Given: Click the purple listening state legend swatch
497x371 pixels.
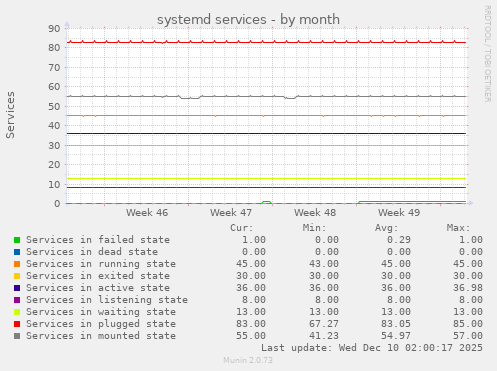Looking at the screenshot, I should click(x=17, y=300).
